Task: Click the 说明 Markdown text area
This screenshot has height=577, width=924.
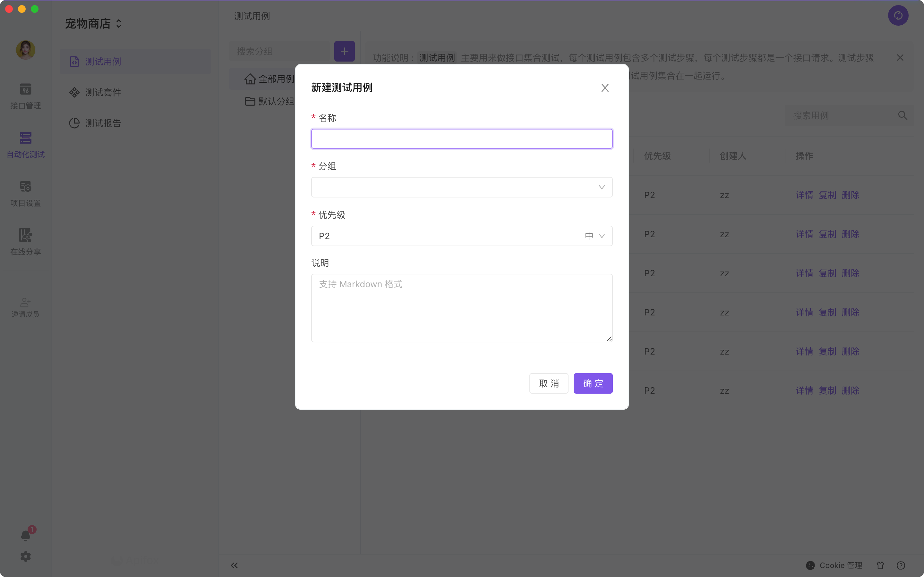Action: pyautogui.click(x=462, y=308)
